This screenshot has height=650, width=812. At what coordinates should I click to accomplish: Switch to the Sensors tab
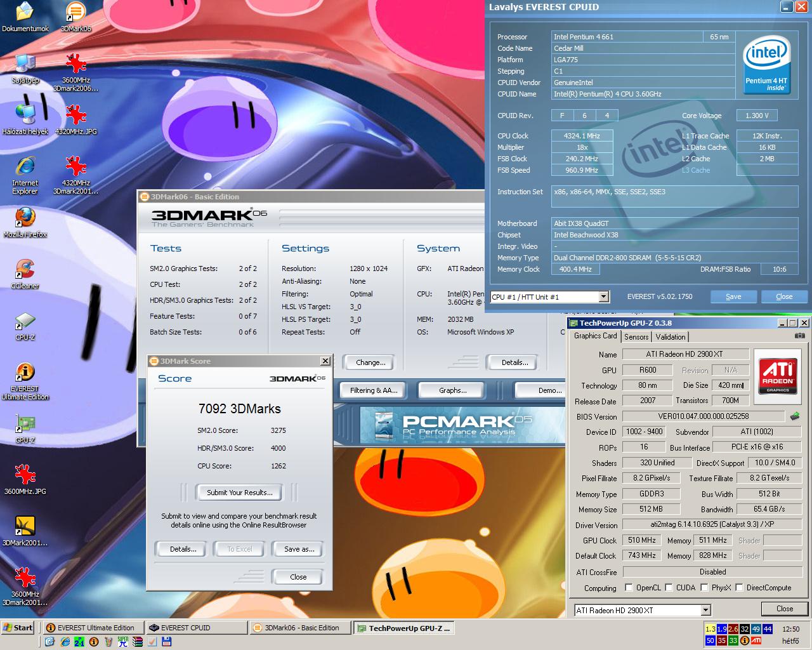pyautogui.click(x=636, y=337)
